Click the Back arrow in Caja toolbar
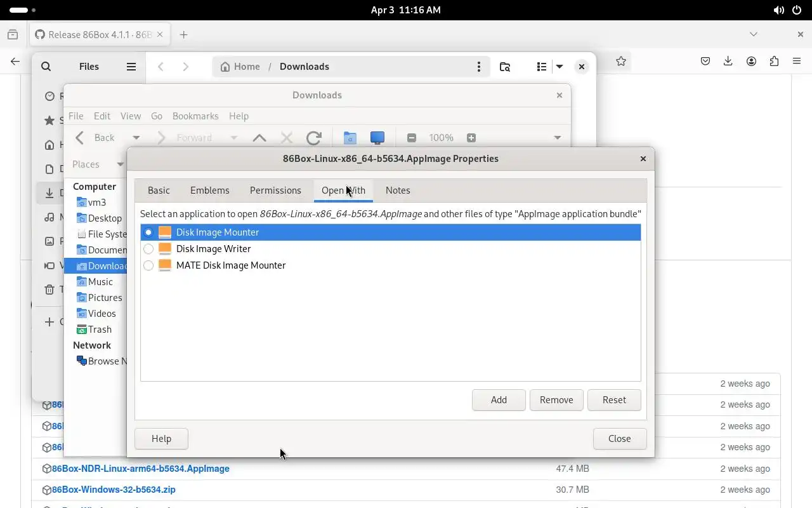The image size is (812, 508). coord(80,138)
